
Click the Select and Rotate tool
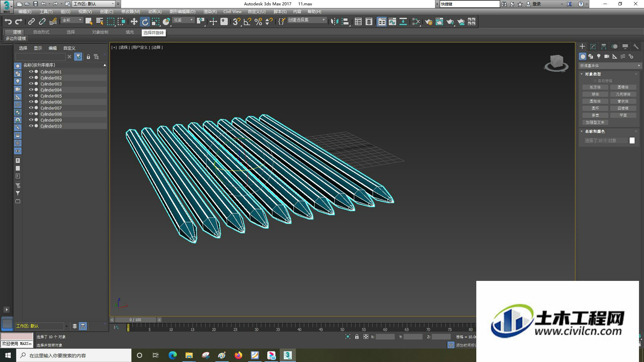[x=145, y=22]
